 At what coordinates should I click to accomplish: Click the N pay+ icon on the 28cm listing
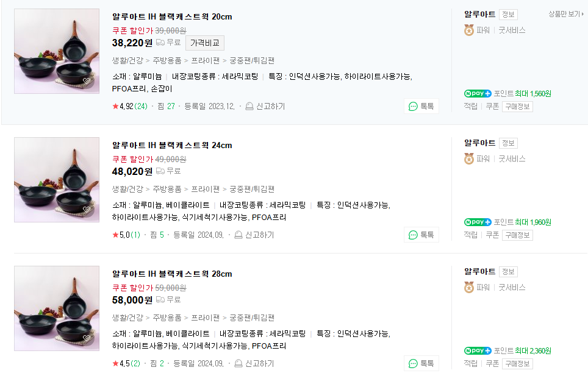tap(478, 351)
